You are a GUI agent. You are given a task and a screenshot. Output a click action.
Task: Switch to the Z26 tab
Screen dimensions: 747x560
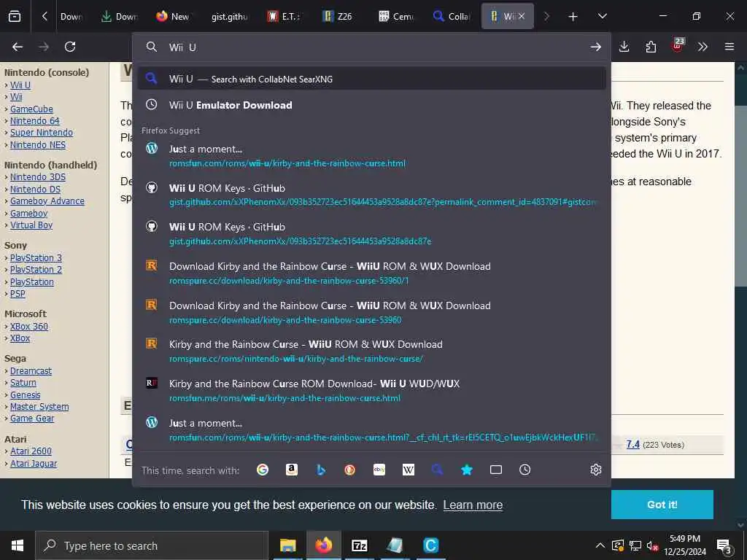(339, 17)
